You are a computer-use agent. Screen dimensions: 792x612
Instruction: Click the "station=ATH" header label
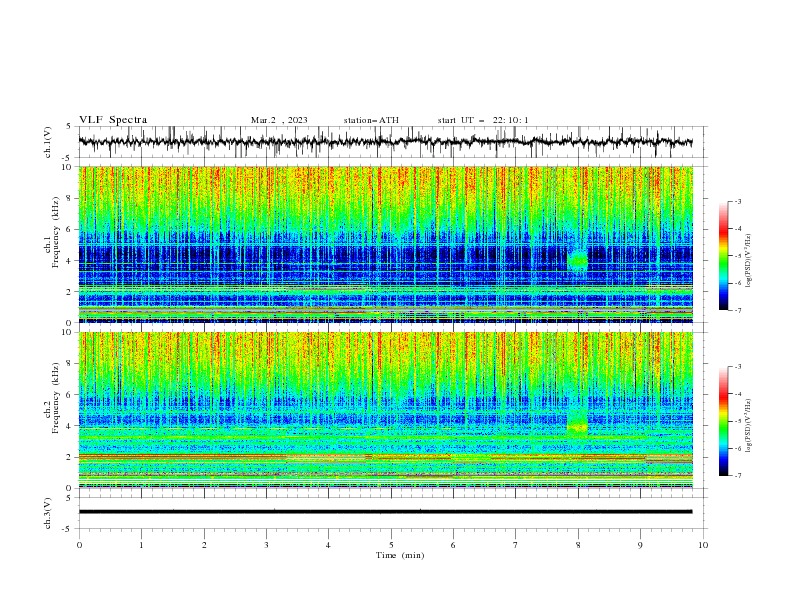[x=371, y=120]
